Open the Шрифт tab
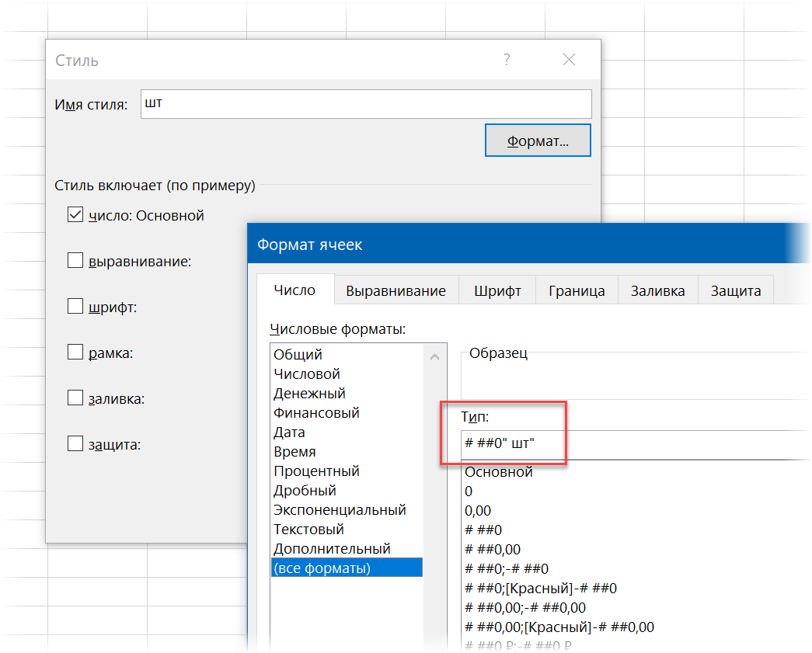Viewport: 812px width, 653px height. click(x=497, y=291)
